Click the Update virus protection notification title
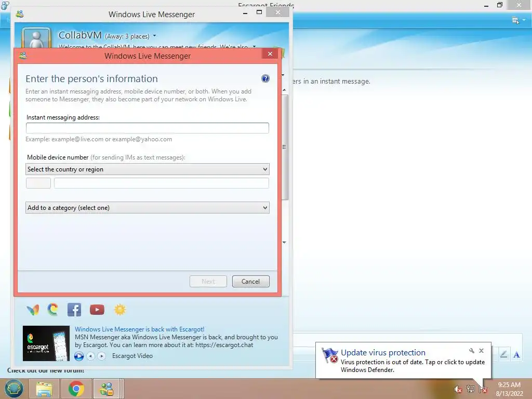Image resolution: width=532 pixels, height=399 pixels. point(383,353)
